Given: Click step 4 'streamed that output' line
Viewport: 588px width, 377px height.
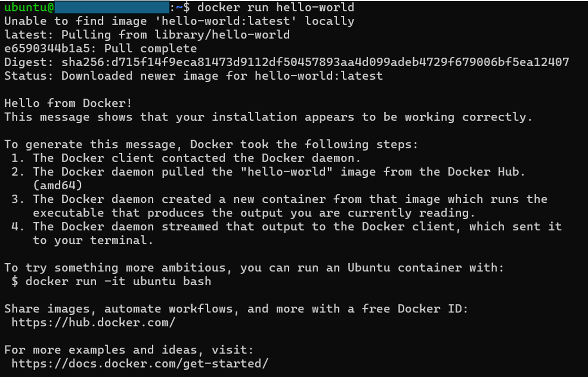Looking at the screenshot, I should 287,227.
